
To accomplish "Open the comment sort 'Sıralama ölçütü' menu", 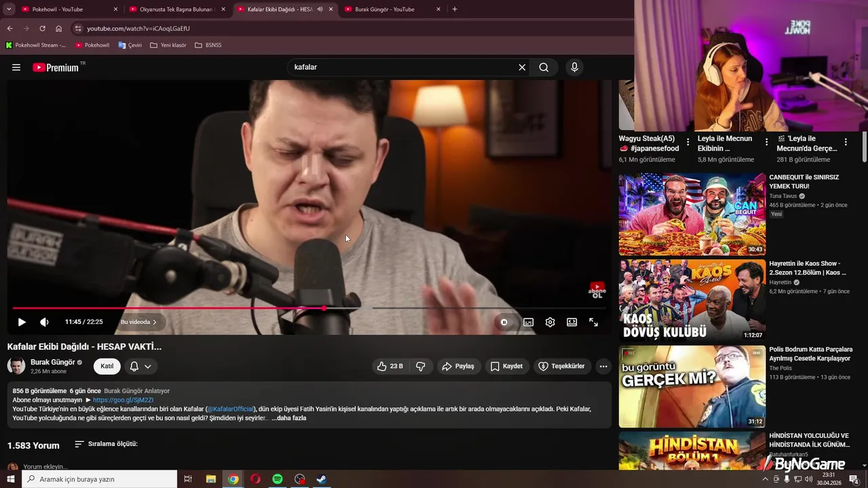I will point(106,444).
